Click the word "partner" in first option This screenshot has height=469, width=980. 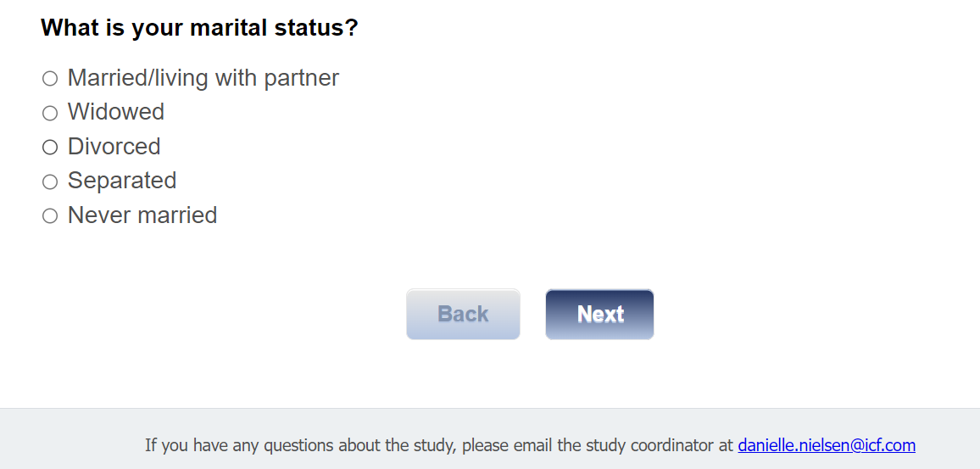301,78
